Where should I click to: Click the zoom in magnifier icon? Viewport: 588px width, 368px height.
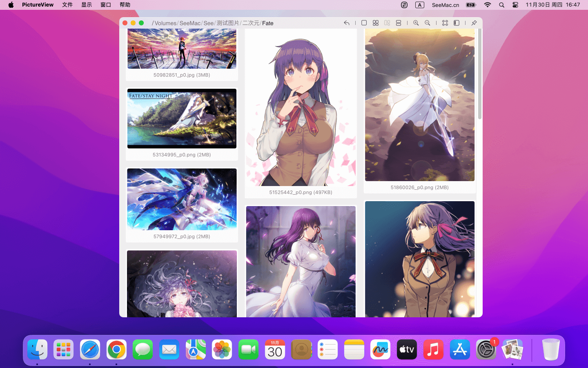[x=416, y=23]
